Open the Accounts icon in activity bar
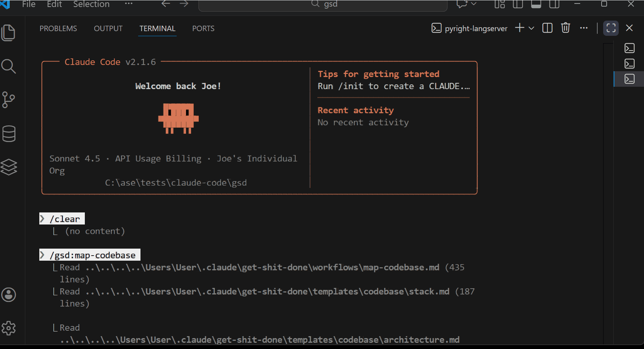Screen dimensions: 644x349 pos(9,295)
